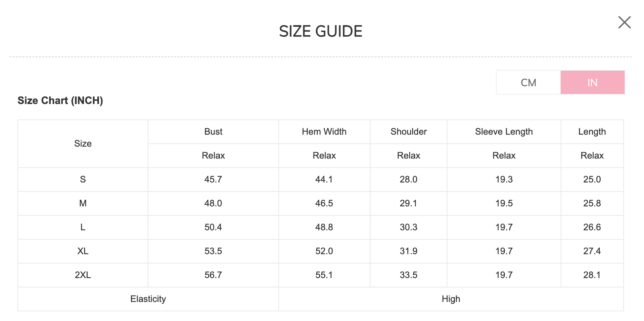This screenshot has height=321, width=644.
Task: Click the Size Chart (INCH) heading
Action: coord(60,100)
